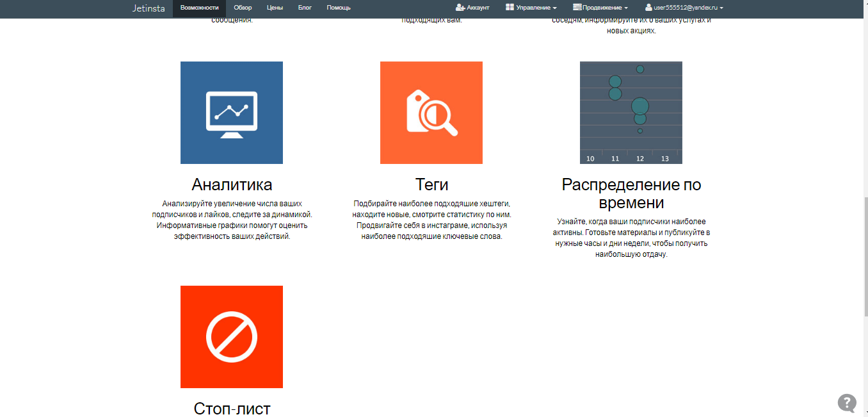The width and height of the screenshot is (868, 417).
Task: Open the Обзор menu item
Action: 243,8
